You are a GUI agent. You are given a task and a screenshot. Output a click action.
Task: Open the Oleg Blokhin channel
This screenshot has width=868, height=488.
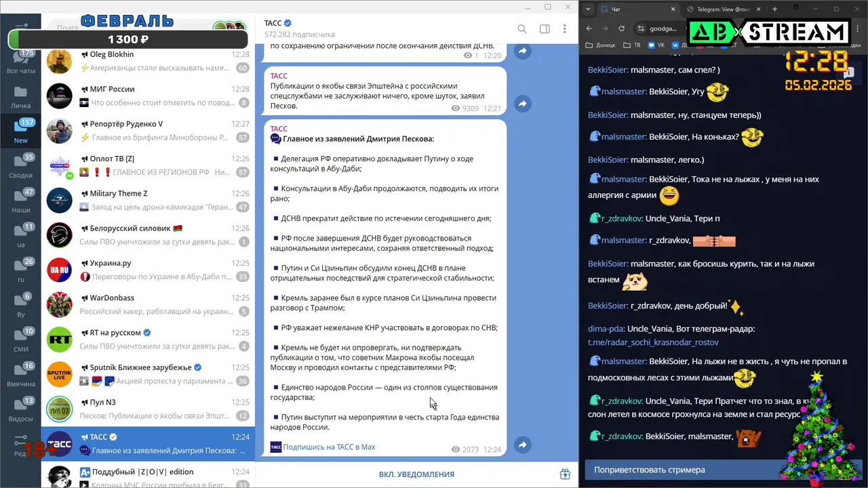click(148, 61)
